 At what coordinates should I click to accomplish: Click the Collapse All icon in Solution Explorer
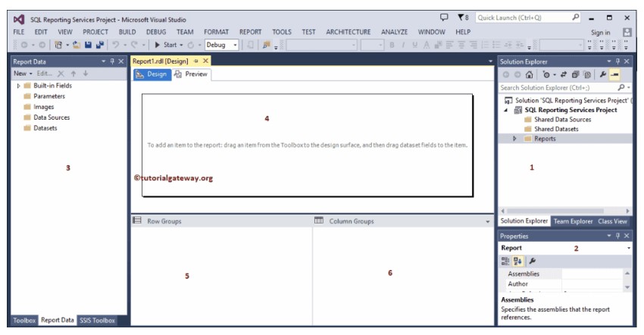[x=575, y=74]
